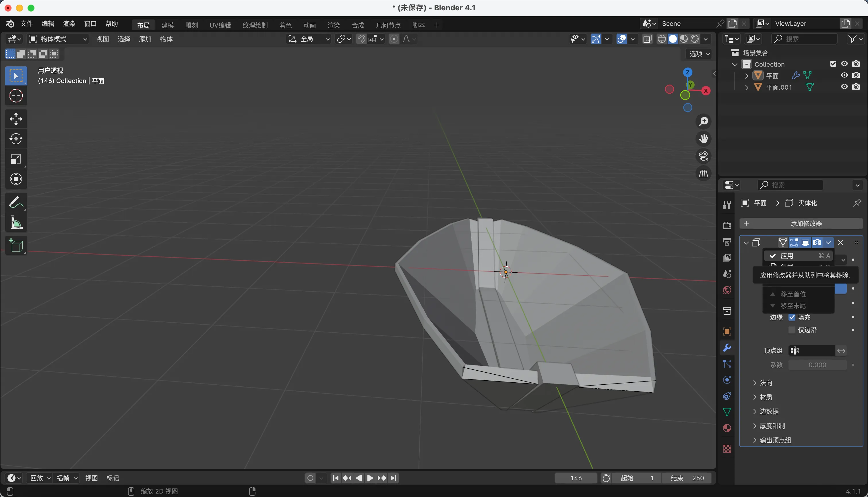868x497 pixels.
Task: Uncheck the 填充 fill checkbox
Action: (x=792, y=317)
